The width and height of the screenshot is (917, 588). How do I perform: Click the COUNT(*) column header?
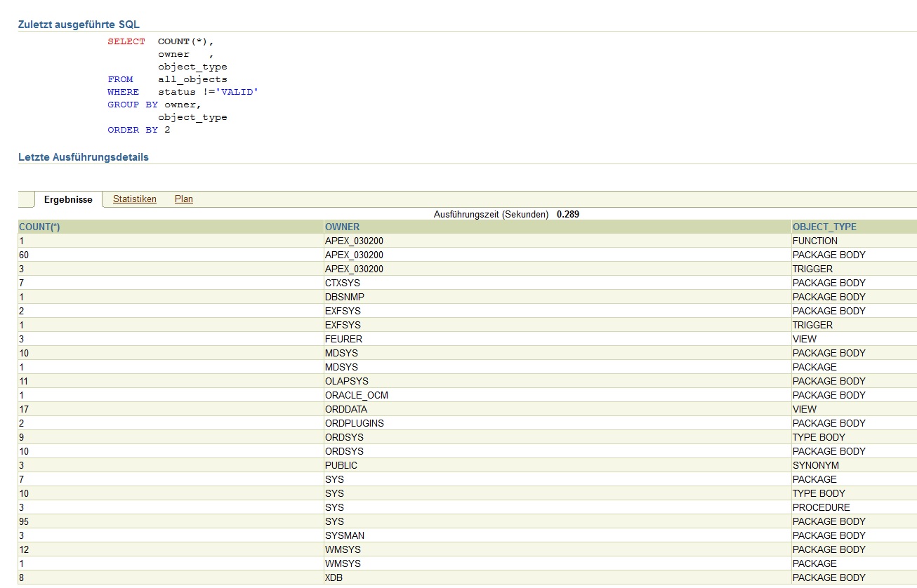[x=39, y=227]
